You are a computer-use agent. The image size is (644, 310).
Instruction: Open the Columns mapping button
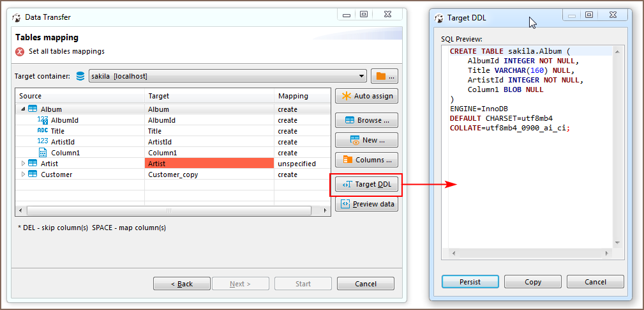point(366,160)
